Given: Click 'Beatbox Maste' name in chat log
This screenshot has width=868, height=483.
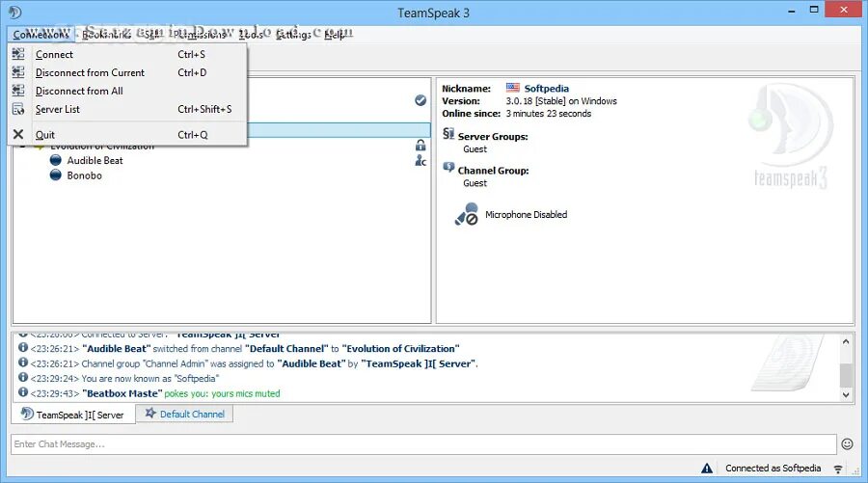Looking at the screenshot, I should click(x=122, y=393).
